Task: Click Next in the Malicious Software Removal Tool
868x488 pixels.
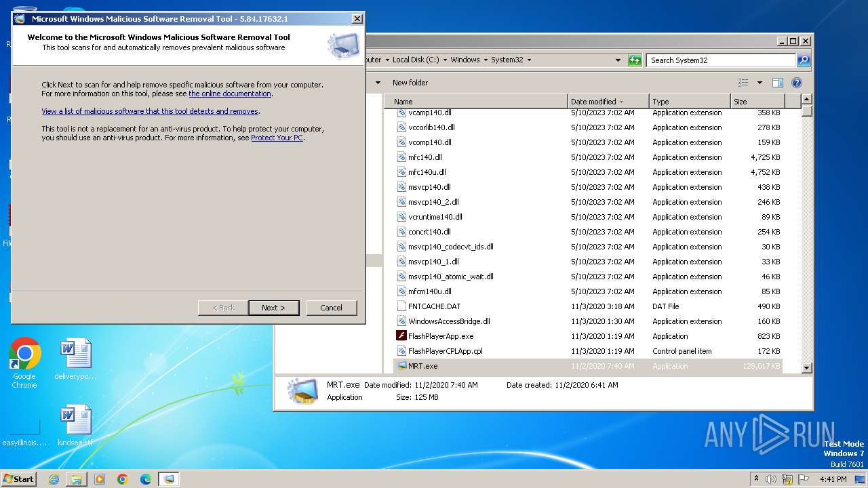Action: [x=273, y=308]
